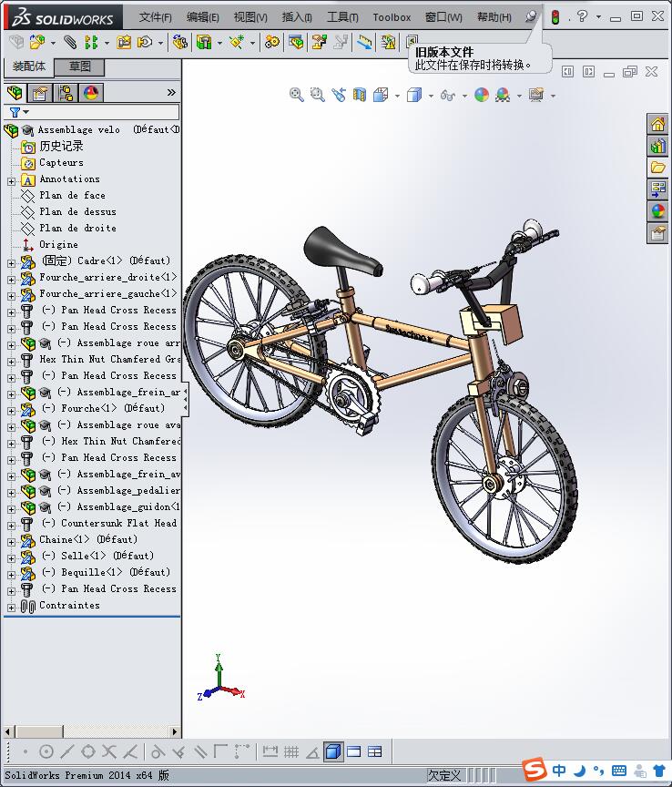
Task: Open the View Orientation dropdown arrow
Action: pos(397,96)
